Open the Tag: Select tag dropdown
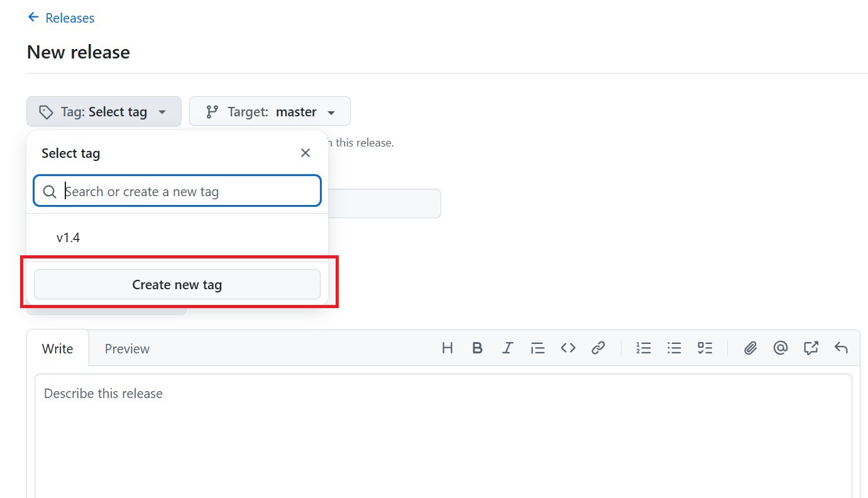The height and width of the screenshot is (498, 868). tap(104, 111)
